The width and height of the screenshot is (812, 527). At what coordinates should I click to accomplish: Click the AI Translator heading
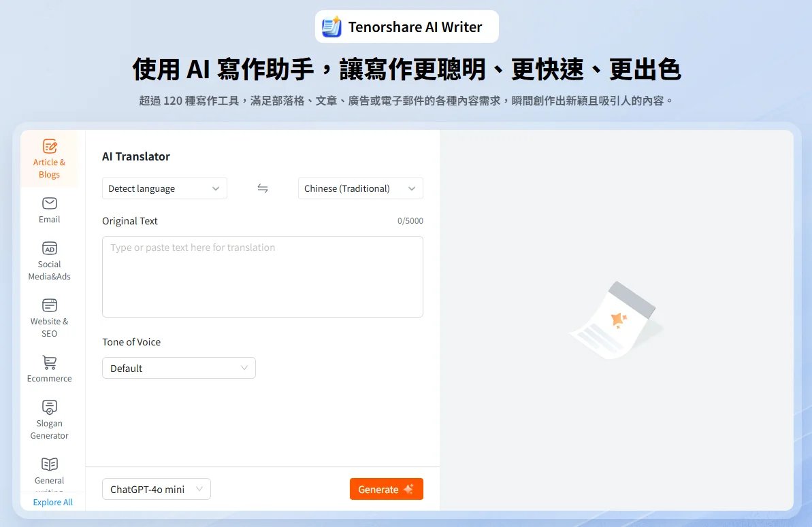coord(135,156)
